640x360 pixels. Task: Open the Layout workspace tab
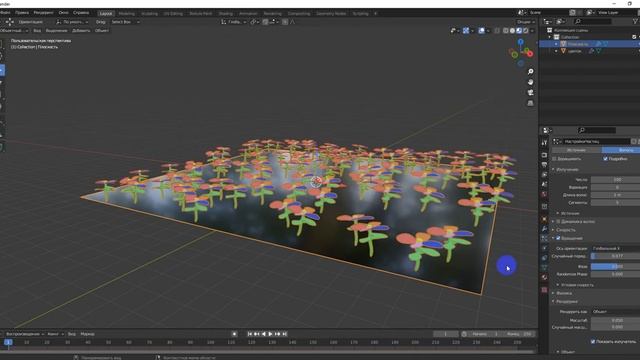(x=106, y=13)
